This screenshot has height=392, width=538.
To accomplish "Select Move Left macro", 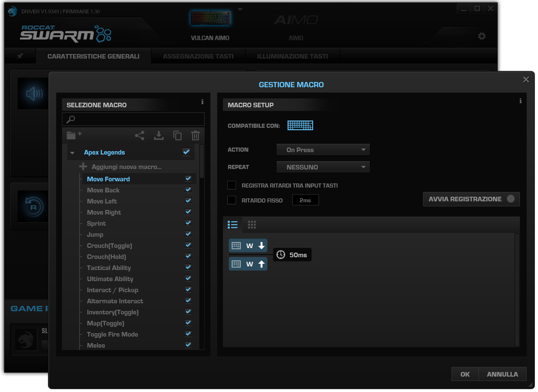I will tap(102, 201).
